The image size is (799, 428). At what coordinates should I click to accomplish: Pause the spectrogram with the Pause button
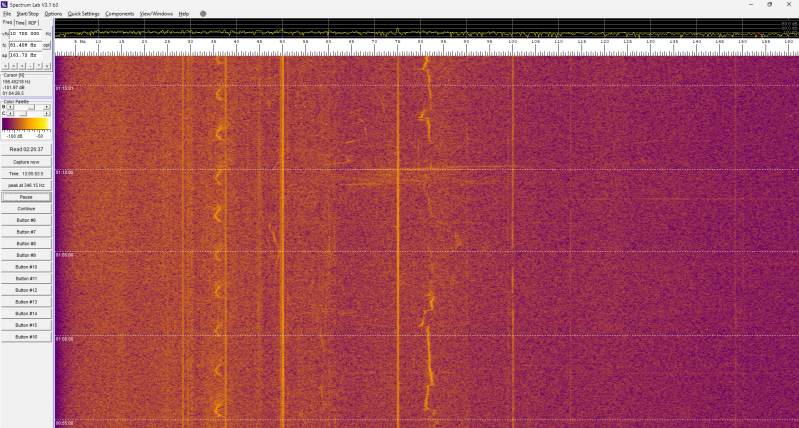tap(26, 197)
